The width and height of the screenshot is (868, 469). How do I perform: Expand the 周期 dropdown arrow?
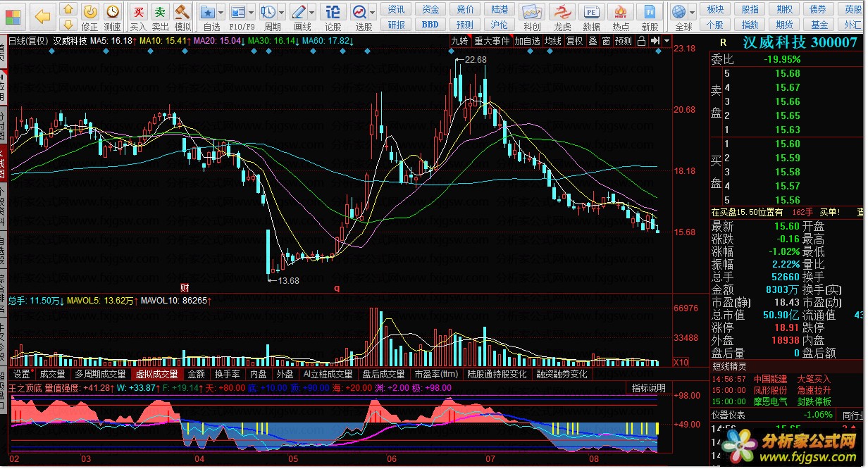pos(280,13)
